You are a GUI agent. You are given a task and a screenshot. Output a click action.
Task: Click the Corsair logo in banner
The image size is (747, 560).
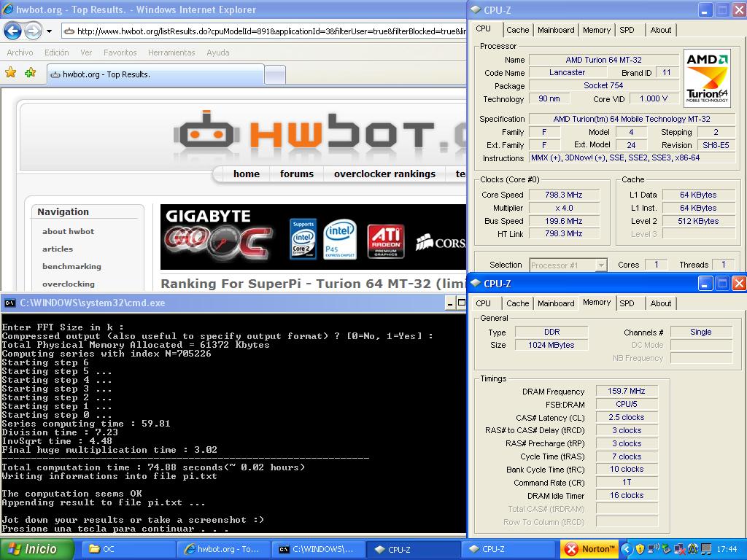(x=440, y=242)
